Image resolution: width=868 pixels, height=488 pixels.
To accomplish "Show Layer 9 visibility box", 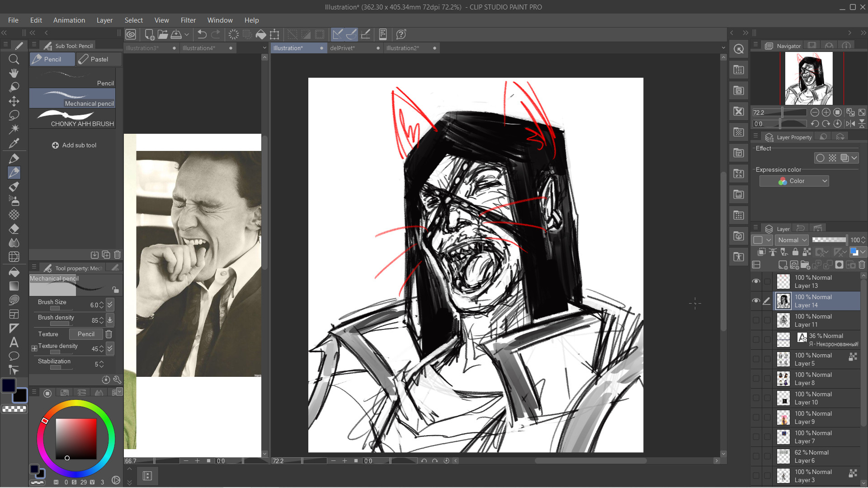I will (x=756, y=418).
